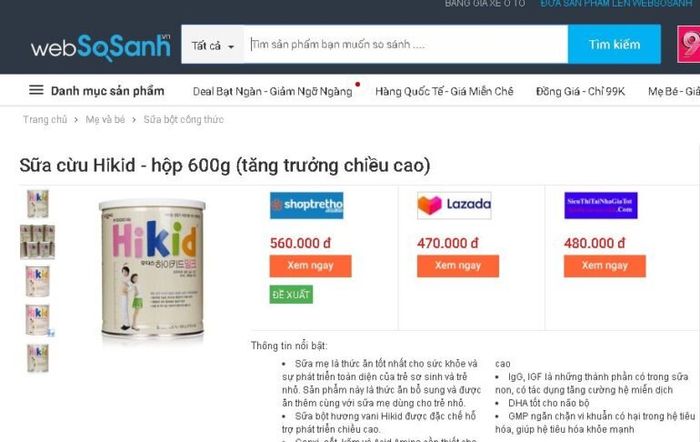The height and width of the screenshot is (442, 700).
Task: Open Hàng Quốc Tế - Giá Miễn Chê menu
Action: 444,92
